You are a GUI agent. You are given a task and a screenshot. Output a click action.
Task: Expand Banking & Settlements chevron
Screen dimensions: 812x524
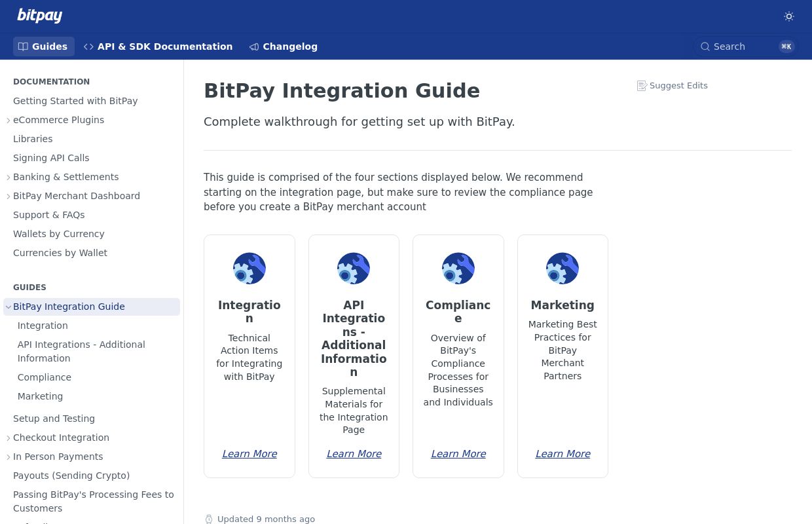coord(9,178)
